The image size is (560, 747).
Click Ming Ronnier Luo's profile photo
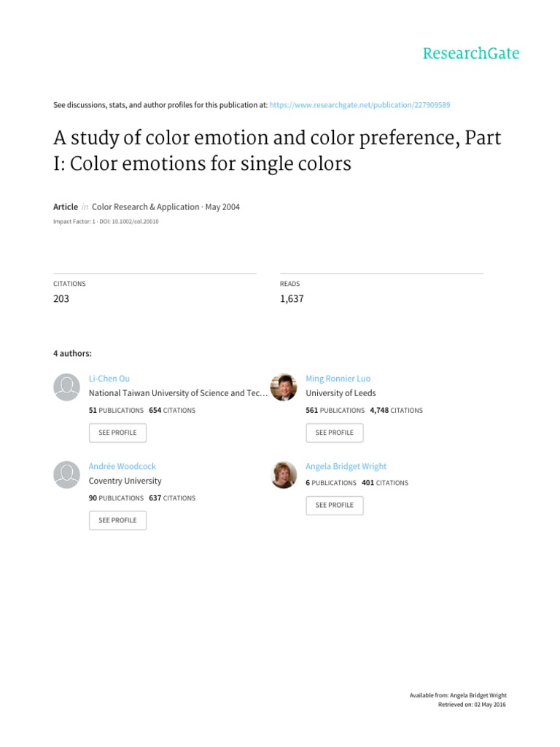point(284,387)
